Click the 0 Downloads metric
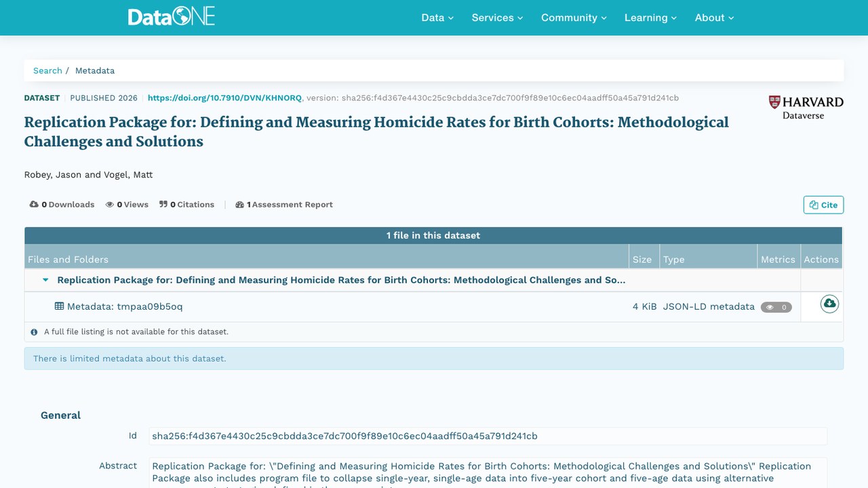 pos(62,205)
